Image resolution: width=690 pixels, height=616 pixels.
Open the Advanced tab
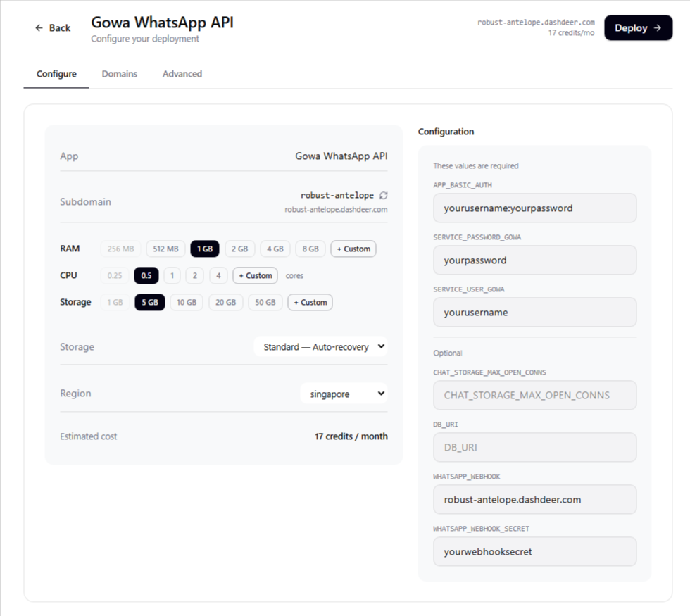point(182,74)
